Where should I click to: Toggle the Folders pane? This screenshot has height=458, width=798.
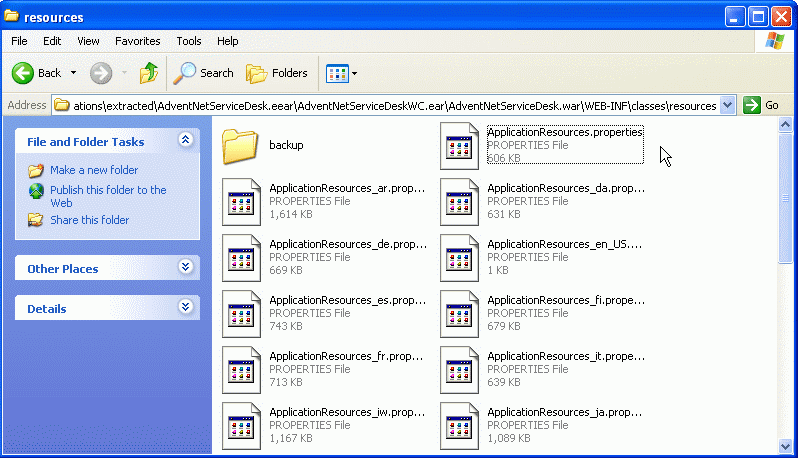(277, 73)
